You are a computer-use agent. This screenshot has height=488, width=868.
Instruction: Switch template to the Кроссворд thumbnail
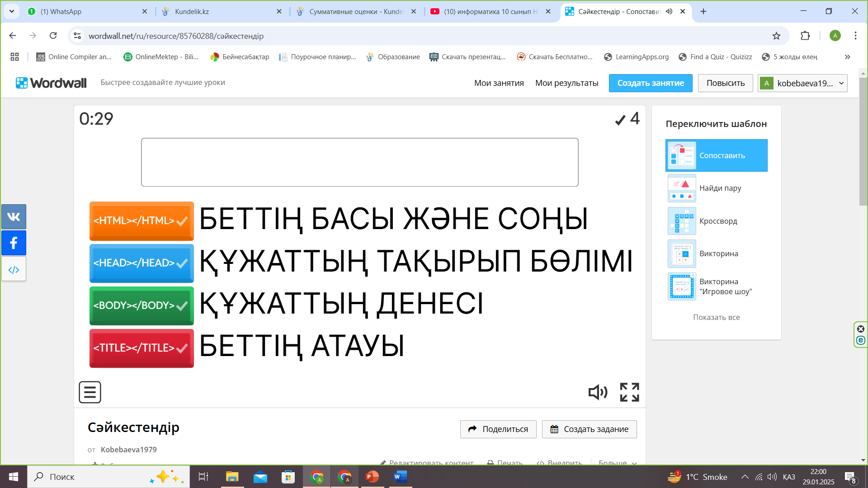[682, 221]
